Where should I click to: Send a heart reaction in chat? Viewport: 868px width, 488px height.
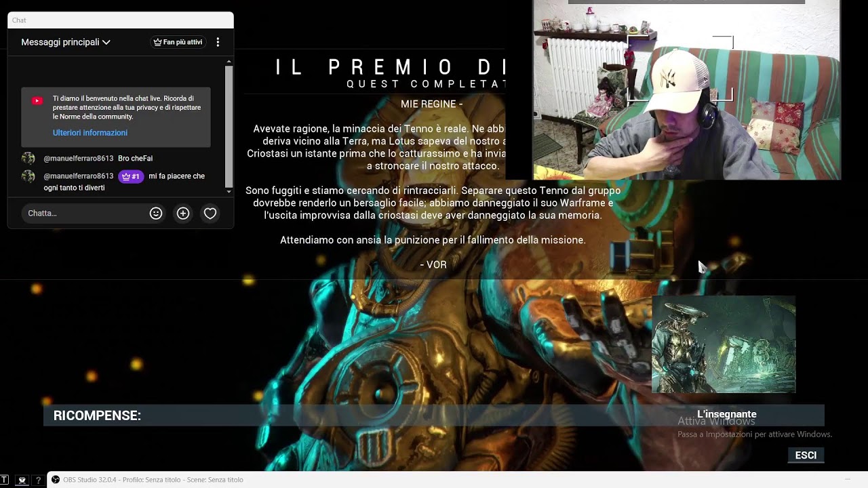coord(210,213)
